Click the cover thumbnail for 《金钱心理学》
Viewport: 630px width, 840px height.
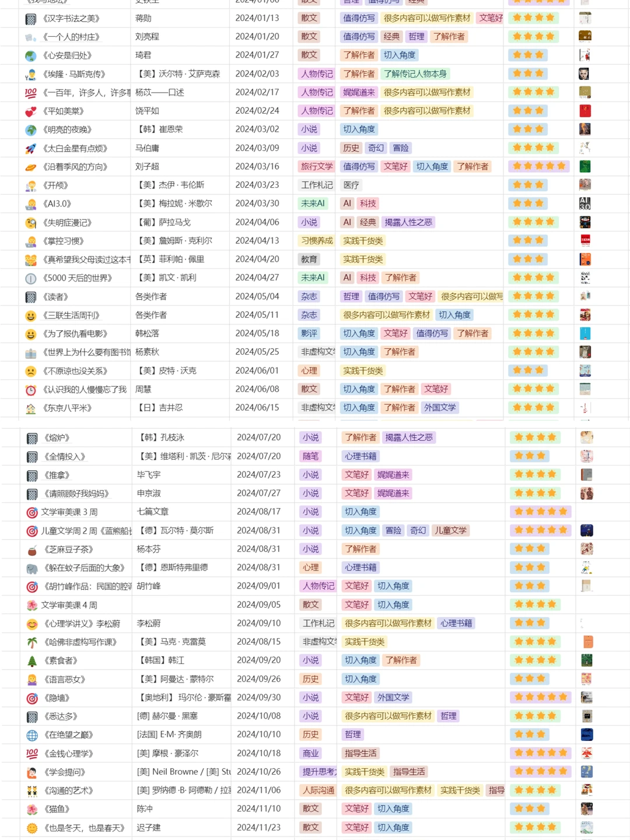click(586, 753)
